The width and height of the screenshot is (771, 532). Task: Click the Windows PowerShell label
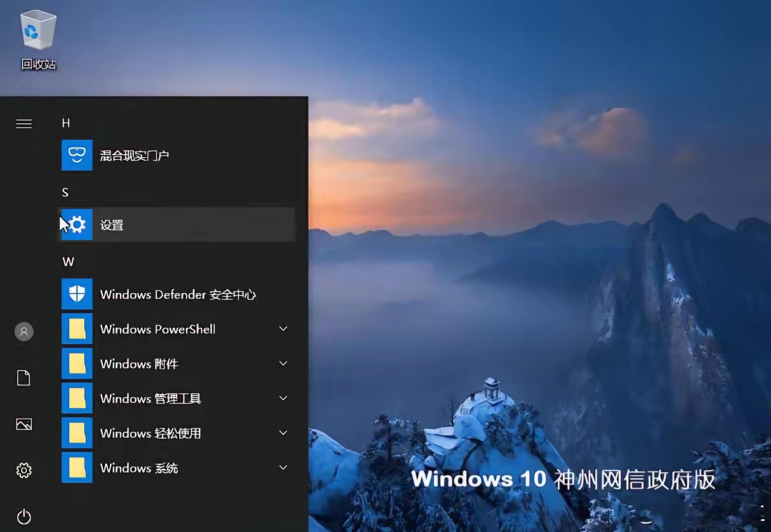[158, 329]
